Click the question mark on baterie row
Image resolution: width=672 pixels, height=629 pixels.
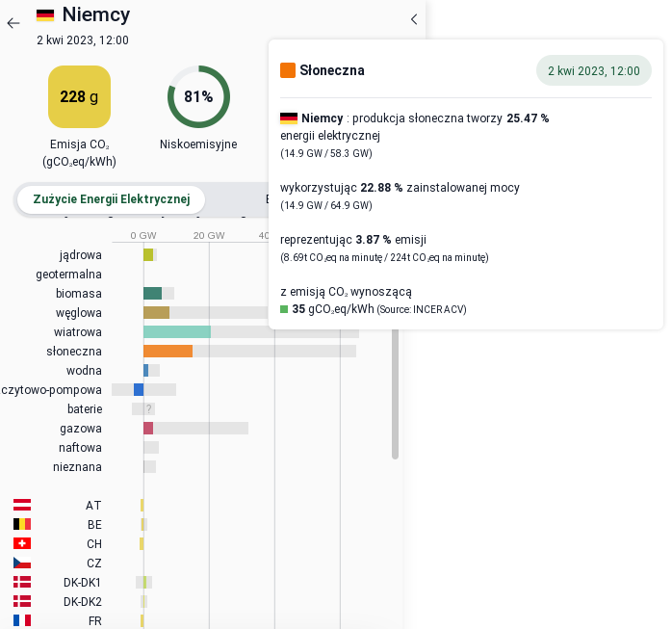148,408
